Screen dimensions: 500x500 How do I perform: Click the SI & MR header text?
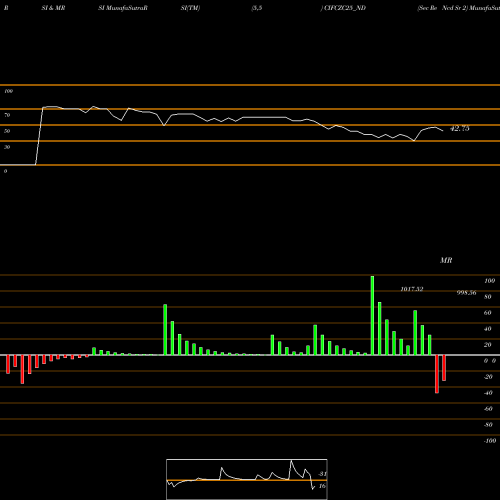click(53, 8)
